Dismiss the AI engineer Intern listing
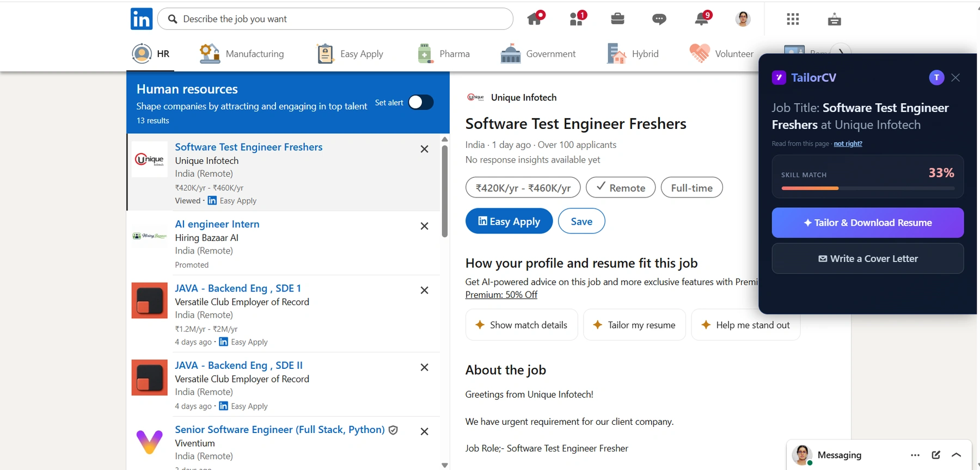The height and width of the screenshot is (470, 980). click(425, 226)
